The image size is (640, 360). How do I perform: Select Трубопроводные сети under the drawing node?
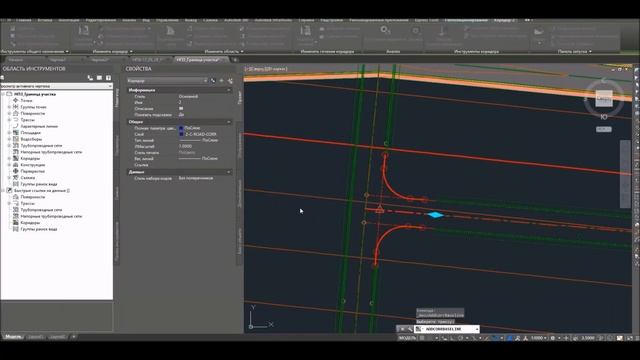coord(41,146)
